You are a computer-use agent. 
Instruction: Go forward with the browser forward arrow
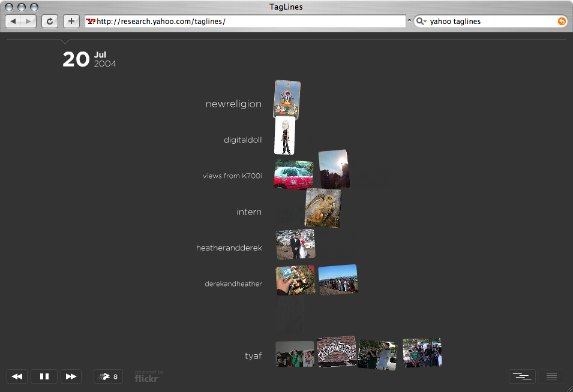coord(29,21)
